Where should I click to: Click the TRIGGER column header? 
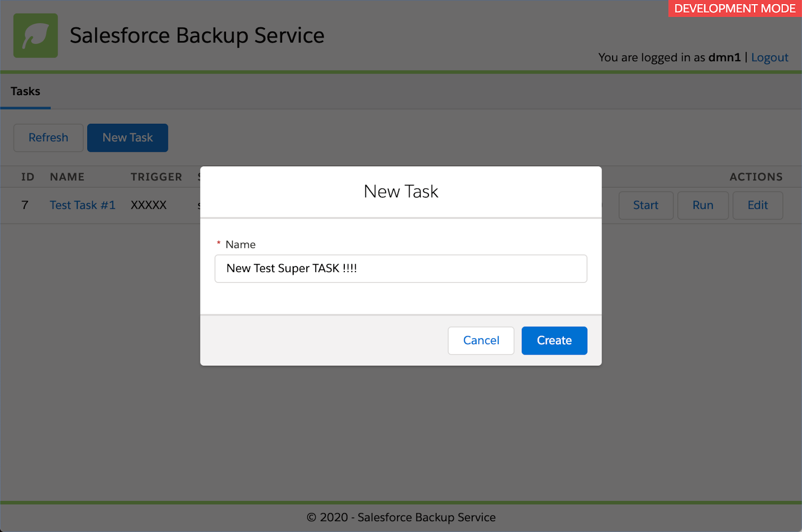tap(156, 177)
